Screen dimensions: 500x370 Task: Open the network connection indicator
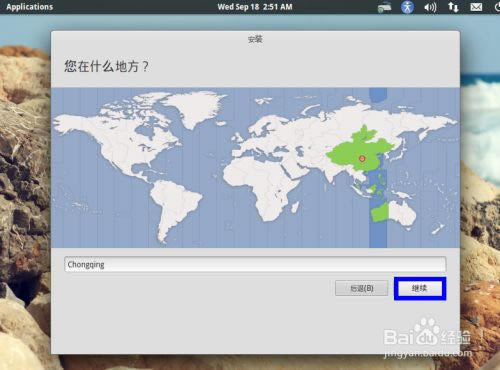tap(453, 7)
